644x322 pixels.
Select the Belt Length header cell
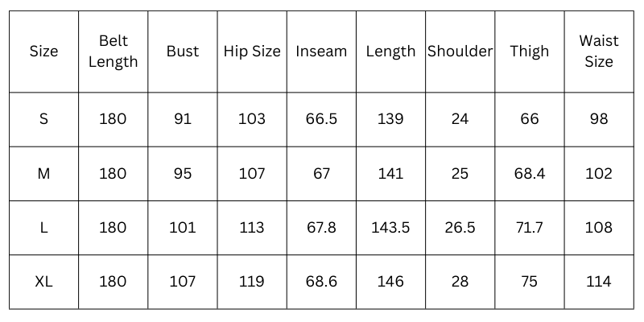click(x=113, y=52)
